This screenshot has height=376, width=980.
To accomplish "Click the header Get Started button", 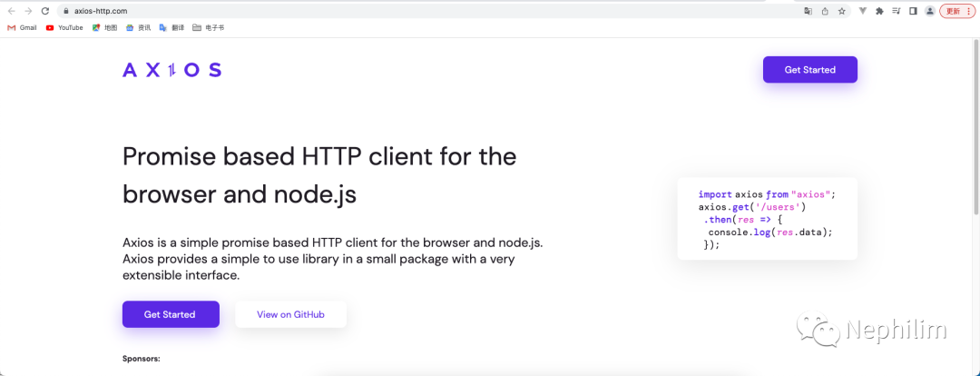I will pyautogui.click(x=809, y=70).
